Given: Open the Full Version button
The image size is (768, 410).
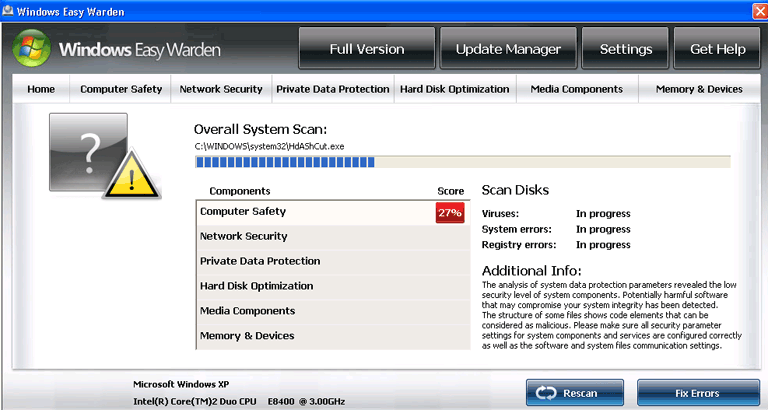Looking at the screenshot, I should 367,49.
